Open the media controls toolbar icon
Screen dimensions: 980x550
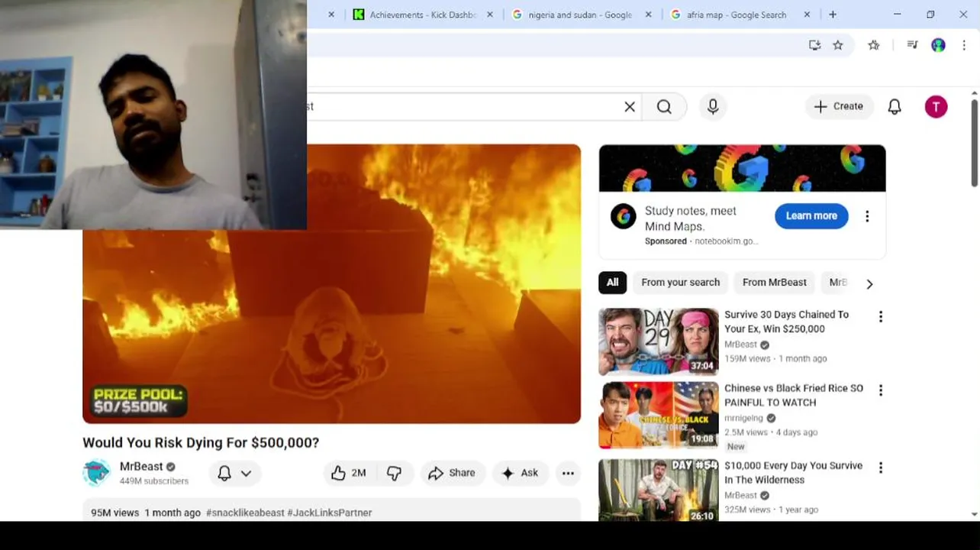tap(912, 45)
